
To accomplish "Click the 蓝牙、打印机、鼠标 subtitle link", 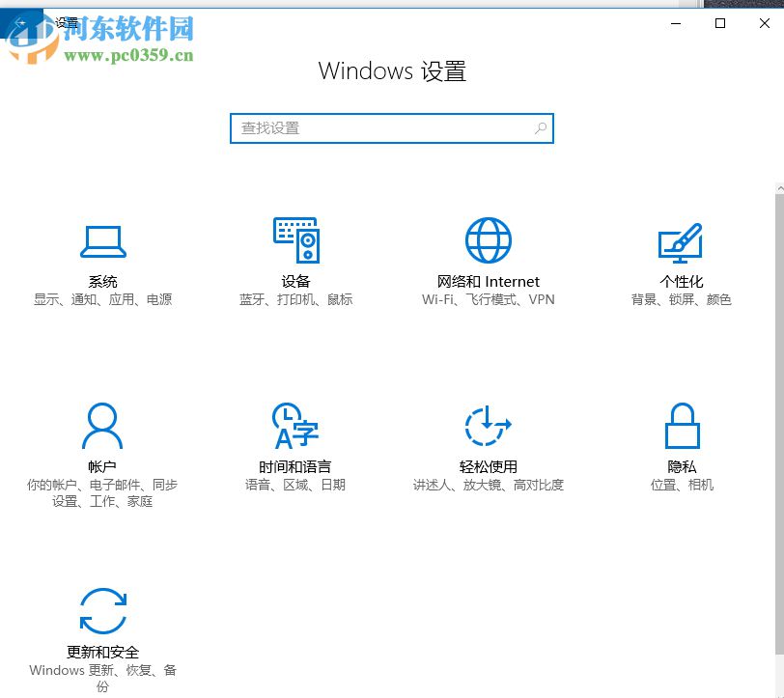I will point(295,299).
